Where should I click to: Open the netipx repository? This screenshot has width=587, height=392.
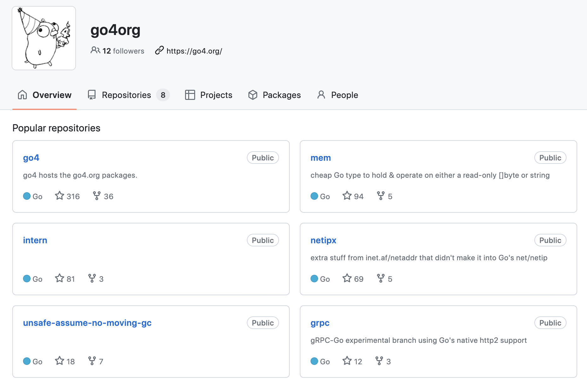point(323,240)
